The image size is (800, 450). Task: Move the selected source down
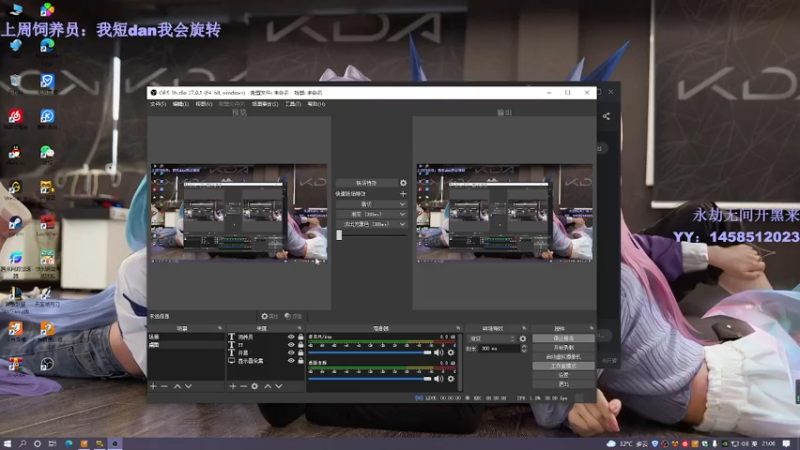pyautogui.click(x=279, y=386)
